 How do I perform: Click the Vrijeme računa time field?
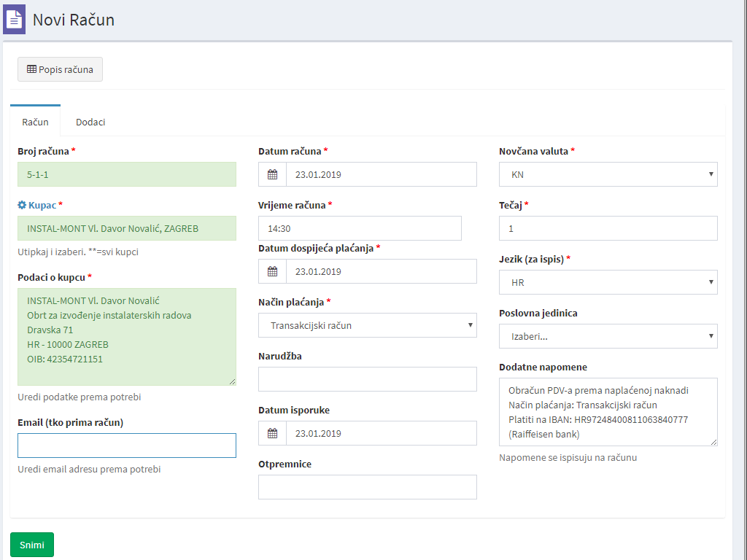pyautogui.click(x=360, y=229)
